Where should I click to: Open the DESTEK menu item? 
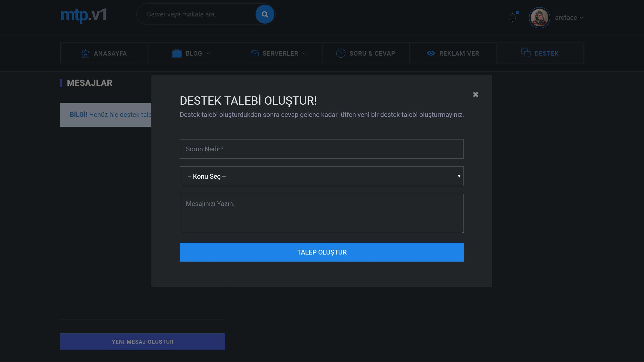(540, 53)
